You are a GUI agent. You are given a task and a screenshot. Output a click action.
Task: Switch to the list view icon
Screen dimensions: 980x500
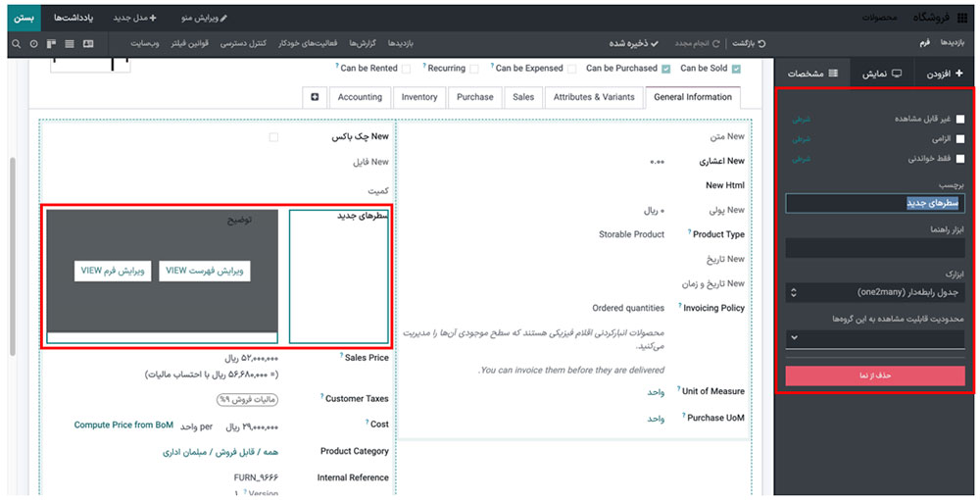click(69, 44)
